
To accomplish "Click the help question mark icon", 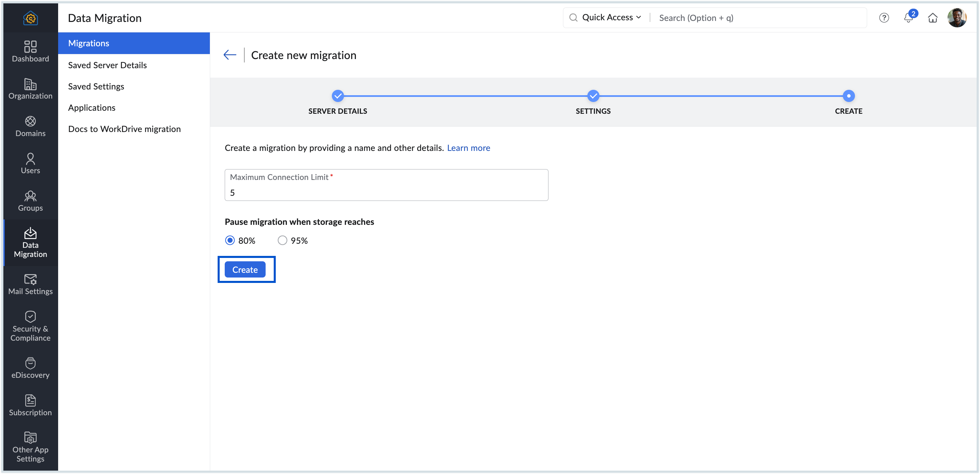I will coord(884,18).
